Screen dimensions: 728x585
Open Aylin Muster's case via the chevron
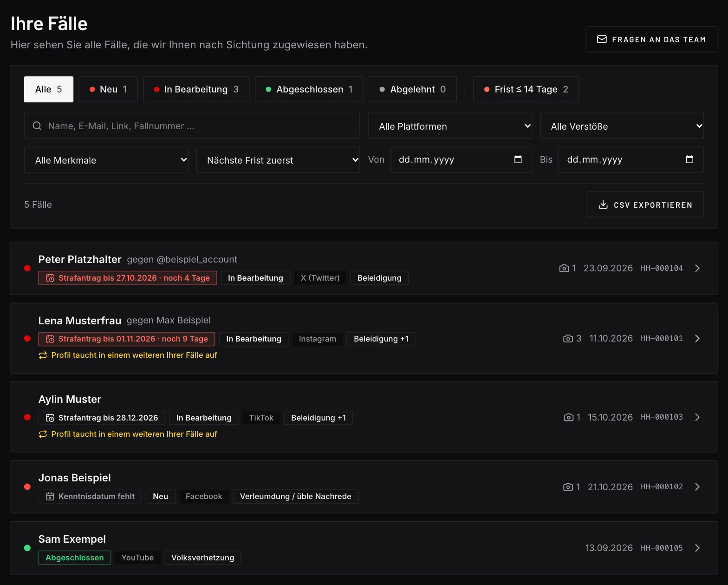click(697, 417)
